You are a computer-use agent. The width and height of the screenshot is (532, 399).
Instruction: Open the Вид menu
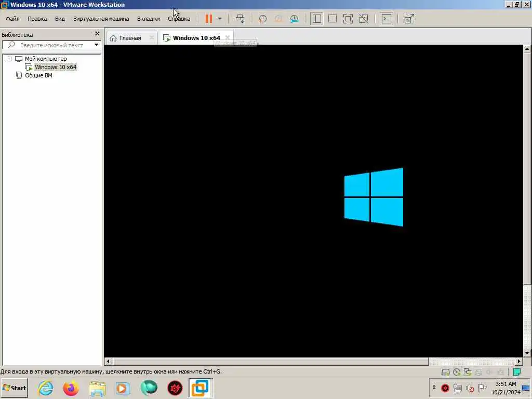pyautogui.click(x=60, y=19)
